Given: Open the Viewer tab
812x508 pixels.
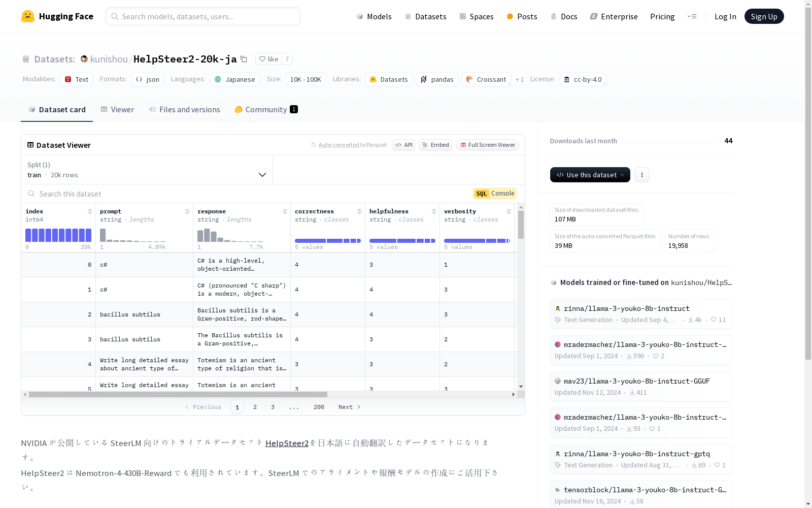Looking at the screenshot, I should [x=117, y=110].
